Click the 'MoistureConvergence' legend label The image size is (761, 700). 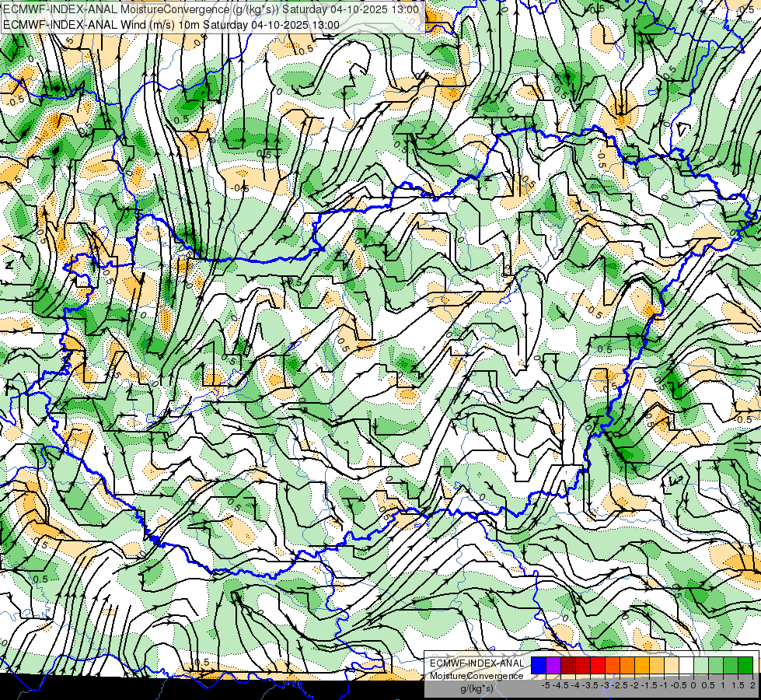click(x=476, y=676)
